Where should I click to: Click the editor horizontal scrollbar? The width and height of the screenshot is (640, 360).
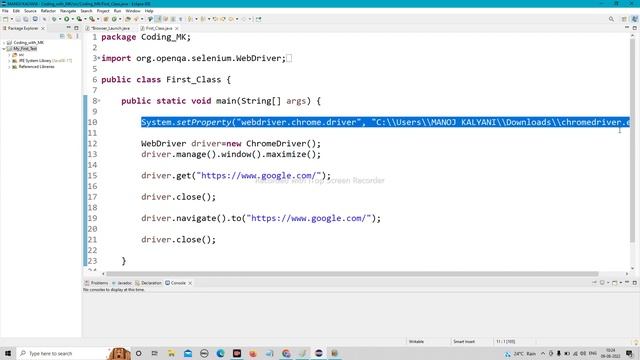pyautogui.click(x=352, y=274)
